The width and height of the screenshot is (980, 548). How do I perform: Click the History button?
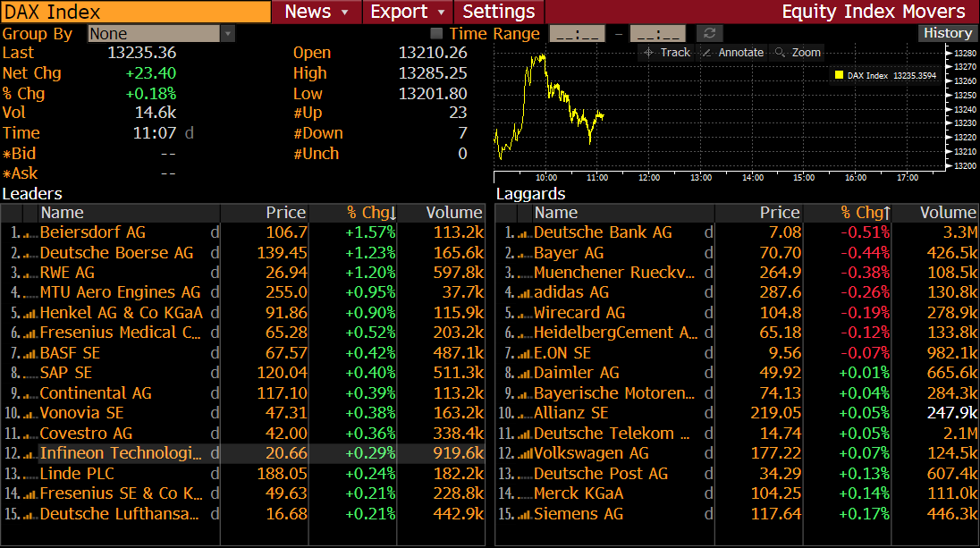point(947,33)
